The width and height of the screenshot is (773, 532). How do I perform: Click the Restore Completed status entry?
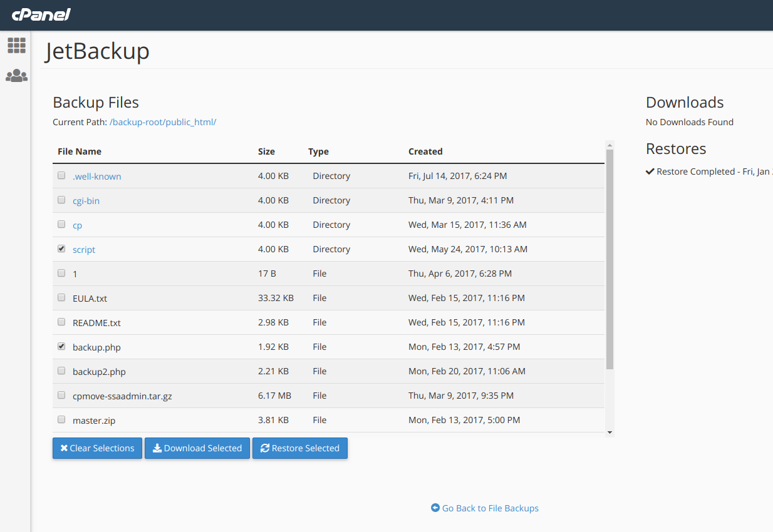(x=709, y=171)
